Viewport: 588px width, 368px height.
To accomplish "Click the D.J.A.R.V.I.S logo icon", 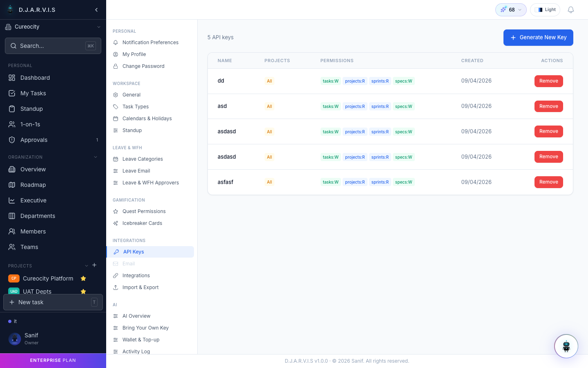I will pos(11,9).
